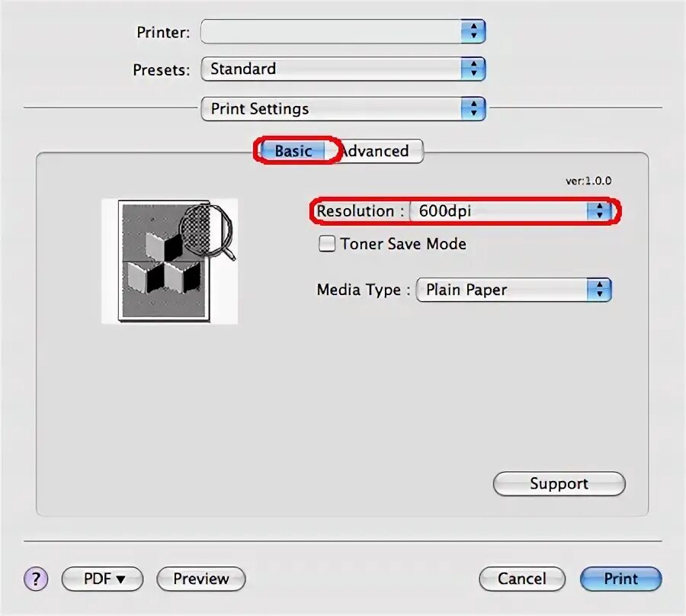Click the Cancel button
Viewport: 686px width, 616px height.
[522, 579]
